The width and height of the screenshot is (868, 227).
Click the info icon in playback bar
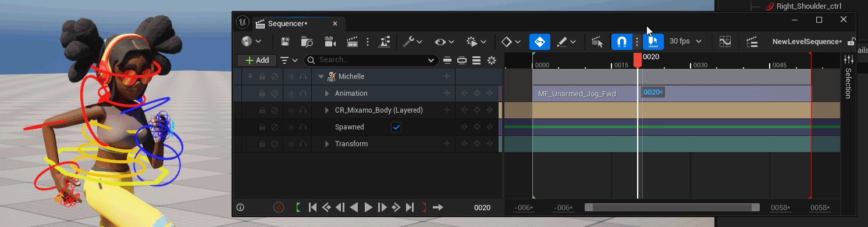click(240, 207)
